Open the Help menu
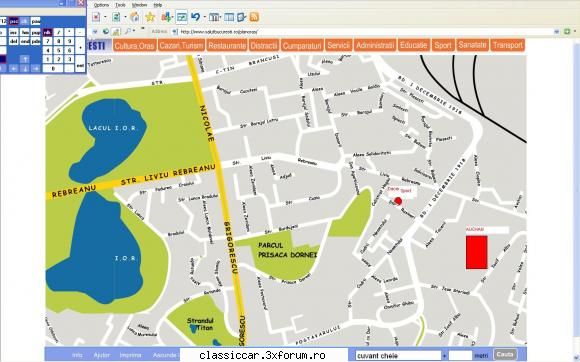Image resolution: width=580 pixels, height=362 pixels. [158, 5]
